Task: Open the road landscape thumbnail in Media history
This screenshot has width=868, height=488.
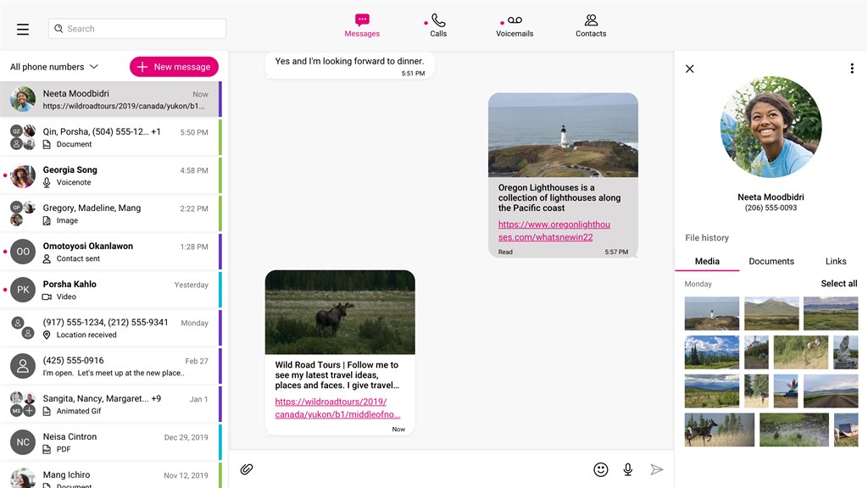Action: point(831,391)
